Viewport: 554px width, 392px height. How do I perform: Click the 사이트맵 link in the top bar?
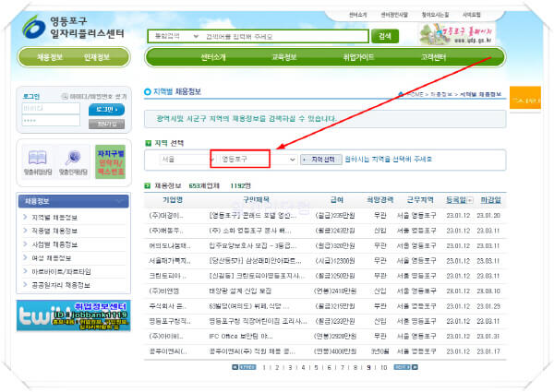point(472,15)
